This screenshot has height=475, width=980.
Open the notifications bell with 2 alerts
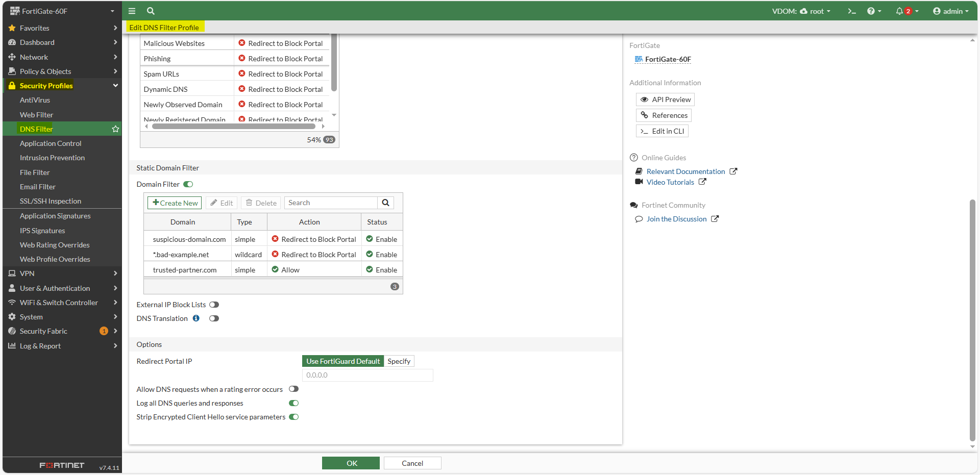point(907,11)
